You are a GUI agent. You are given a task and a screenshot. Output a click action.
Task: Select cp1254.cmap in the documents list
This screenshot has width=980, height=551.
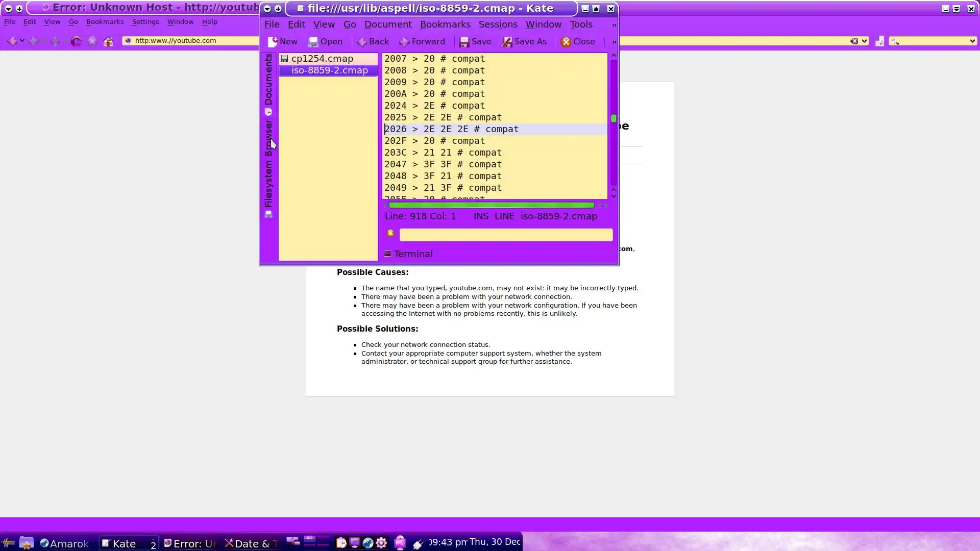tap(322, 59)
